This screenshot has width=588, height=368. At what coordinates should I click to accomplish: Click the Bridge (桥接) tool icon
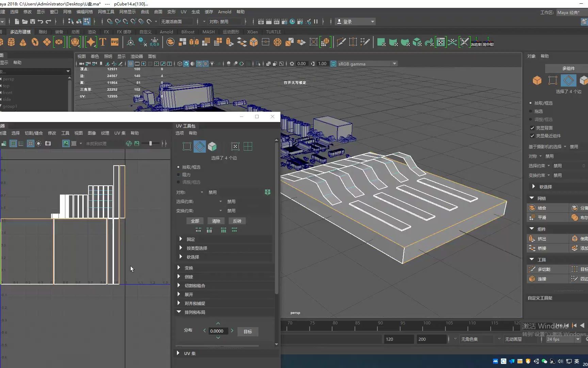[532, 248]
